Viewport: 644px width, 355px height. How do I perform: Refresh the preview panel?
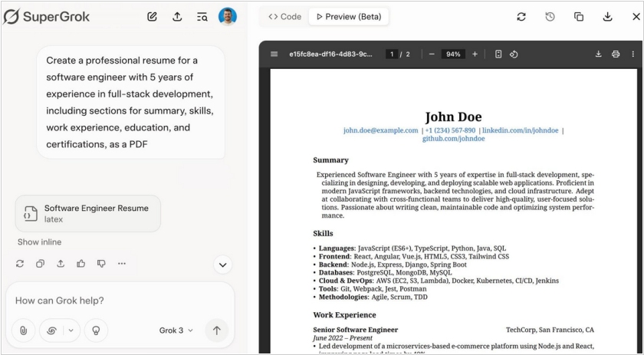[521, 17]
